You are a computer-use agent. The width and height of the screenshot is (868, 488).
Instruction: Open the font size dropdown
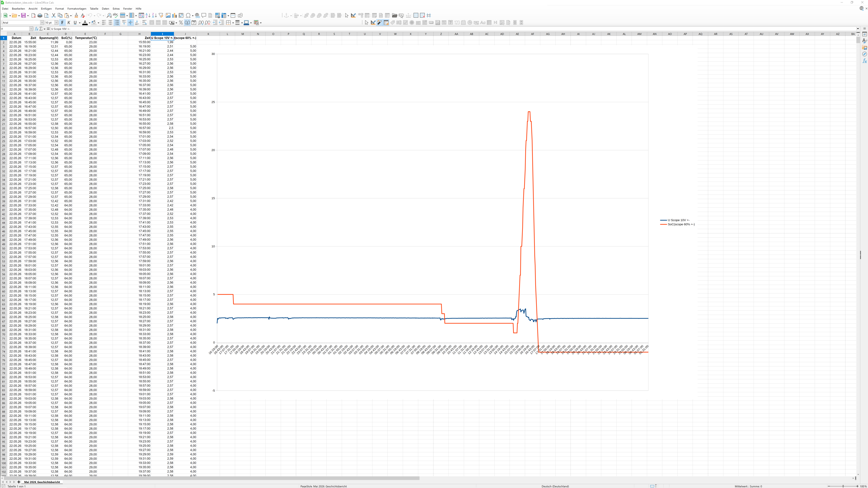56,23
